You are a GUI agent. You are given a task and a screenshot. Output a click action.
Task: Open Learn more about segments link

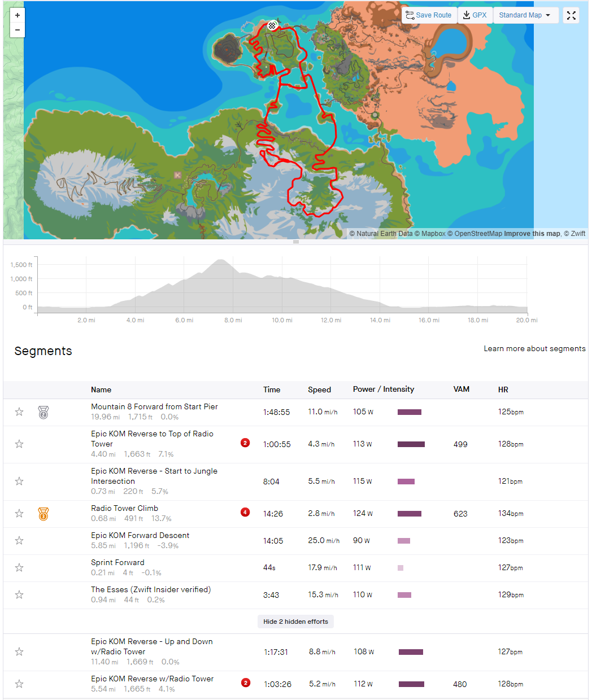pos(534,349)
